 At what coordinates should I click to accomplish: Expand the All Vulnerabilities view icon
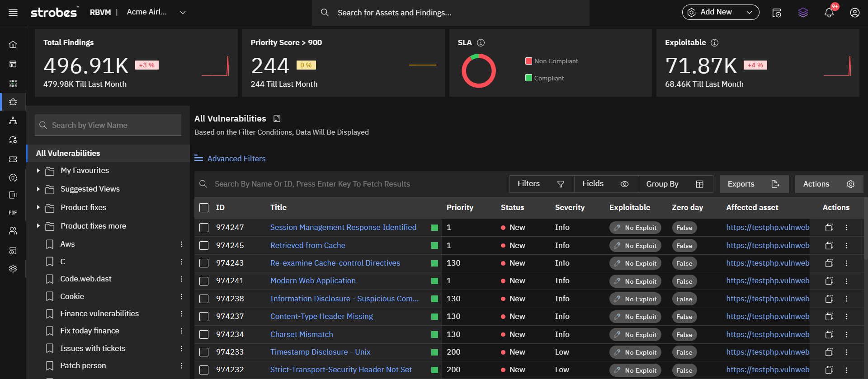point(277,119)
